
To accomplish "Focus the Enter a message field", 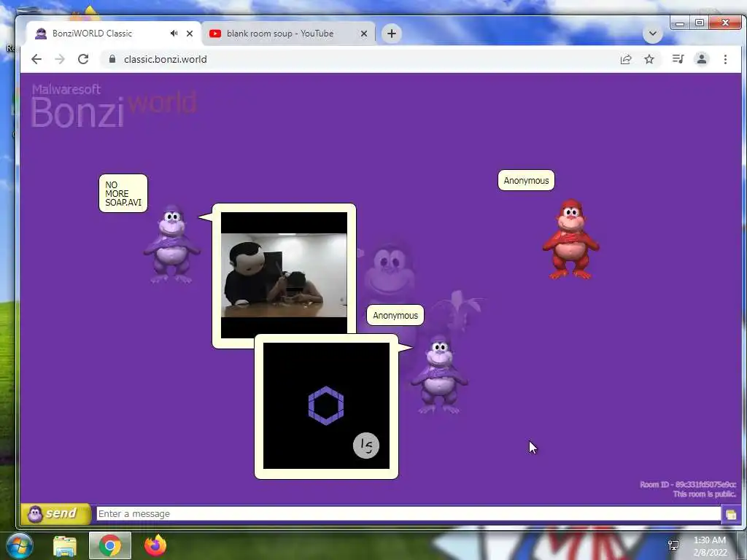I will [x=409, y=514].
